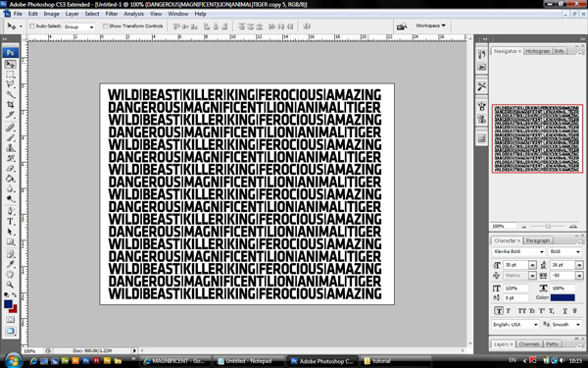Open the Layer menu
Viewport: 588px width, 368px height.
[72, 14]
